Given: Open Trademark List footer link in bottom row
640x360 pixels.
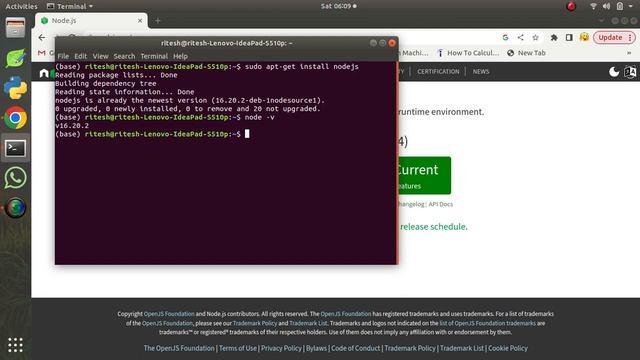Looking at the screenshot, I should coord(462,348).
